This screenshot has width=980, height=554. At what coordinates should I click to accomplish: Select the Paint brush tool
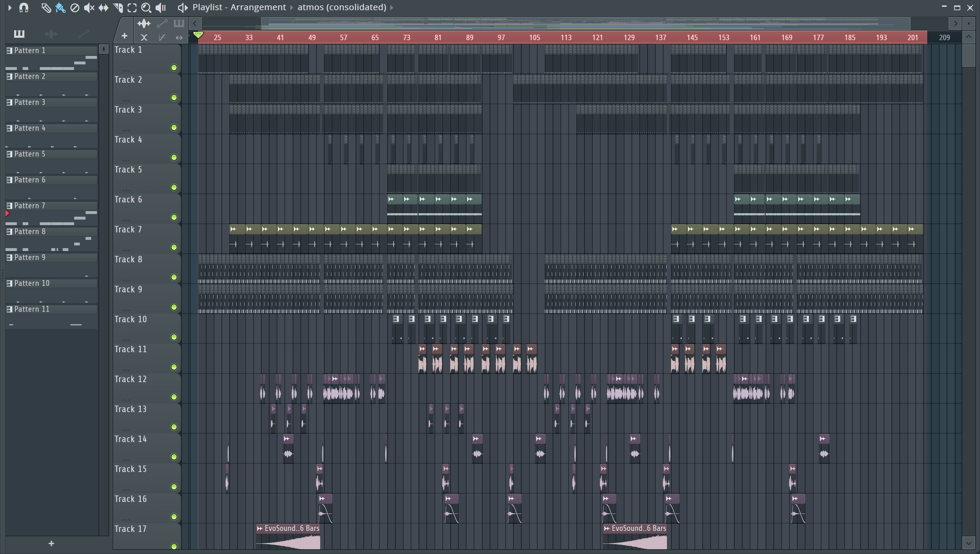(x=60, y=7)
